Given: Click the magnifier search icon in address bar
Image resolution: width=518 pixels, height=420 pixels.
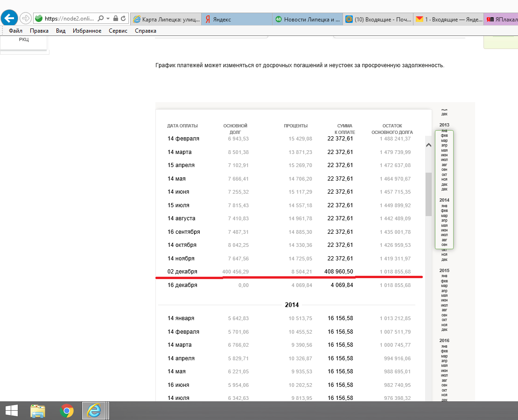Looking at the screenshot, I should click(x=101, y=19).
